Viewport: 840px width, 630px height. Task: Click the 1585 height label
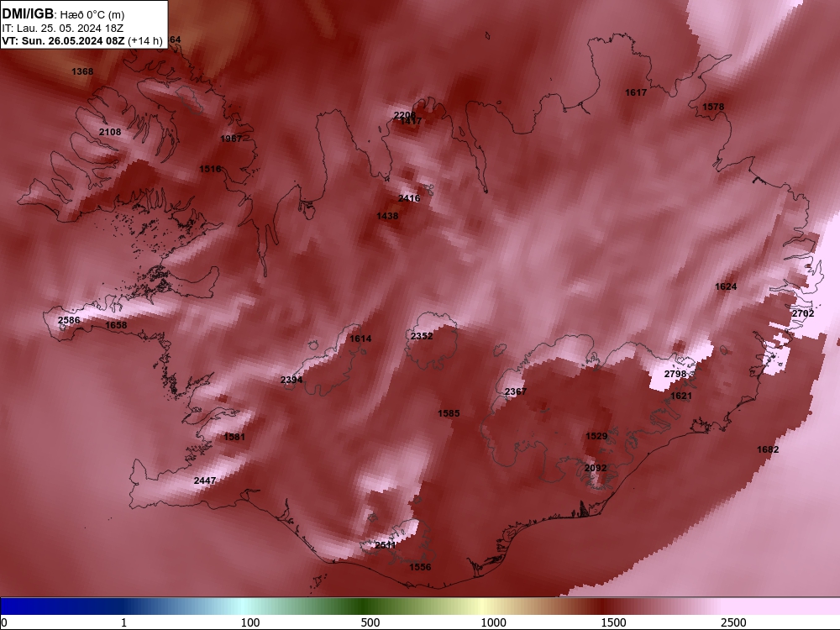[449, 413]
